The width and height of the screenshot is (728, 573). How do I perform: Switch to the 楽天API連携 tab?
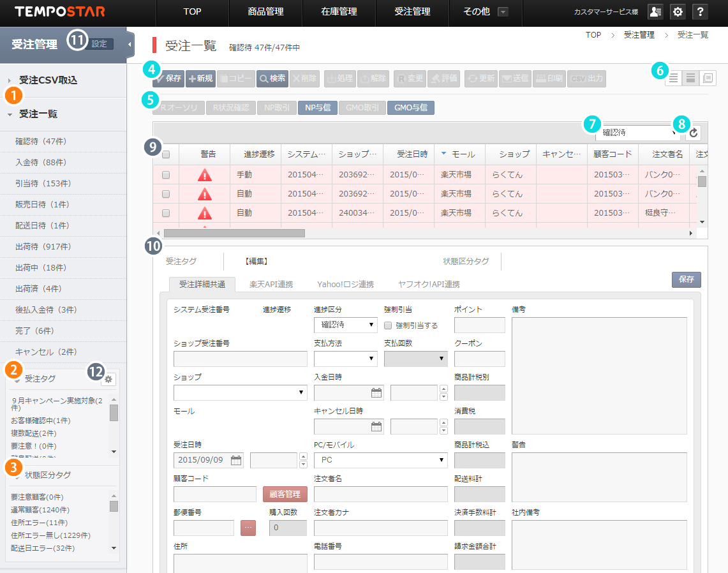coord(271,284)
